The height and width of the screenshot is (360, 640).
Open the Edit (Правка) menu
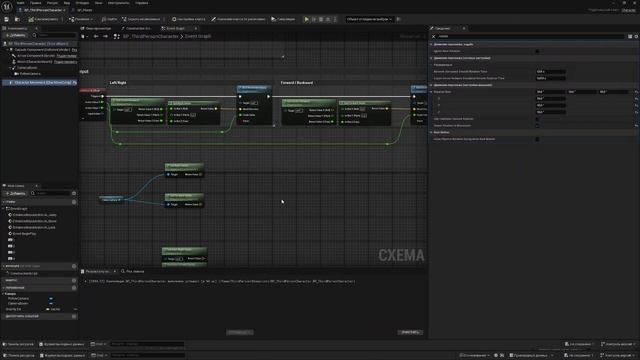click(36, 3)
